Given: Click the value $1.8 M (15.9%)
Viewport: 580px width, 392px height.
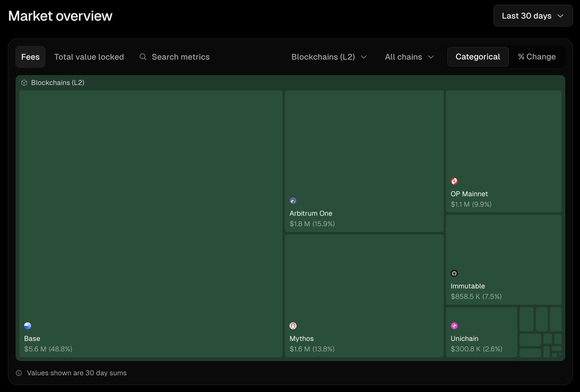Looking at the screenshot, I should (x=312, y=224).
